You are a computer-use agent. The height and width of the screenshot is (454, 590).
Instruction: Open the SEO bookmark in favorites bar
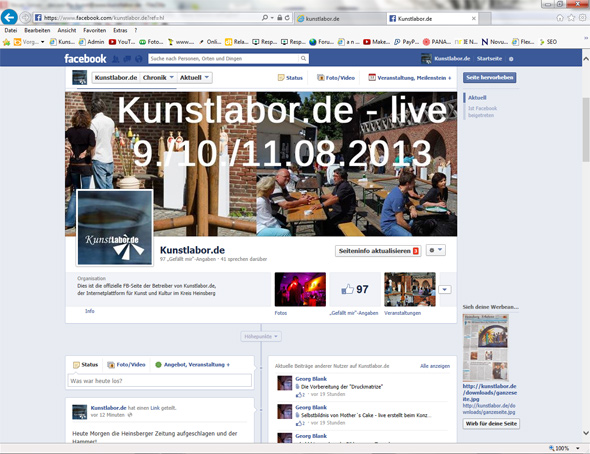(x=548, y=42)
